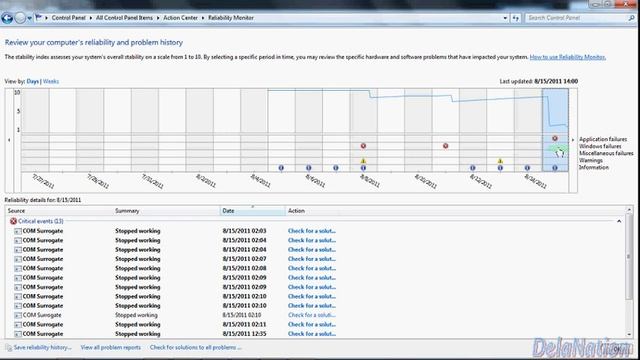Click the events list scrollbar down arrow
The width and height of the screenshot is (640, 360).
(629, 334)
